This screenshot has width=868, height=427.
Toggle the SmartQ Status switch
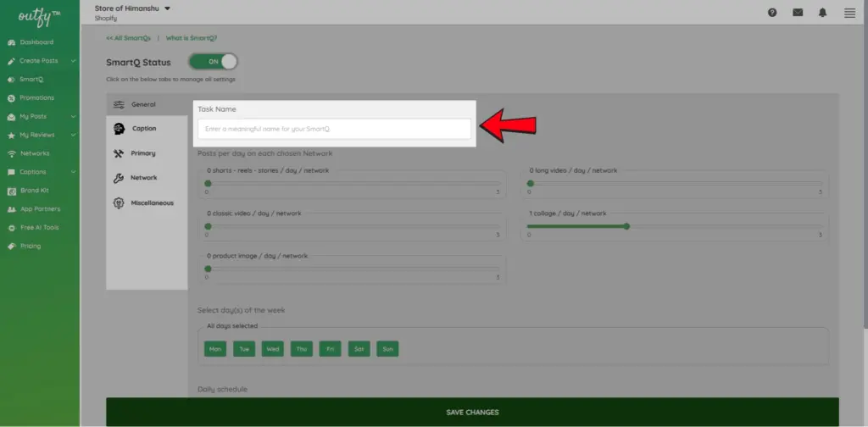pos(213,62)
